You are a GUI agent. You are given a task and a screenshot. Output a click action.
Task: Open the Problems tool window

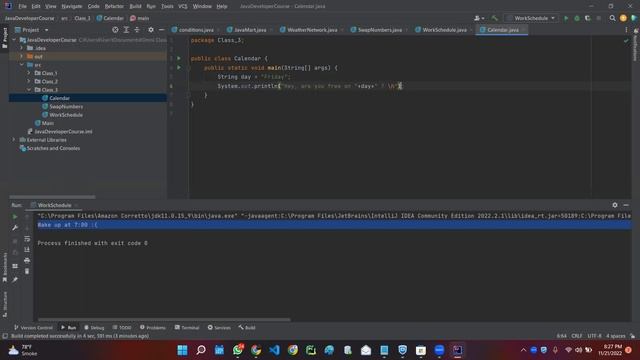pos(153,327)
